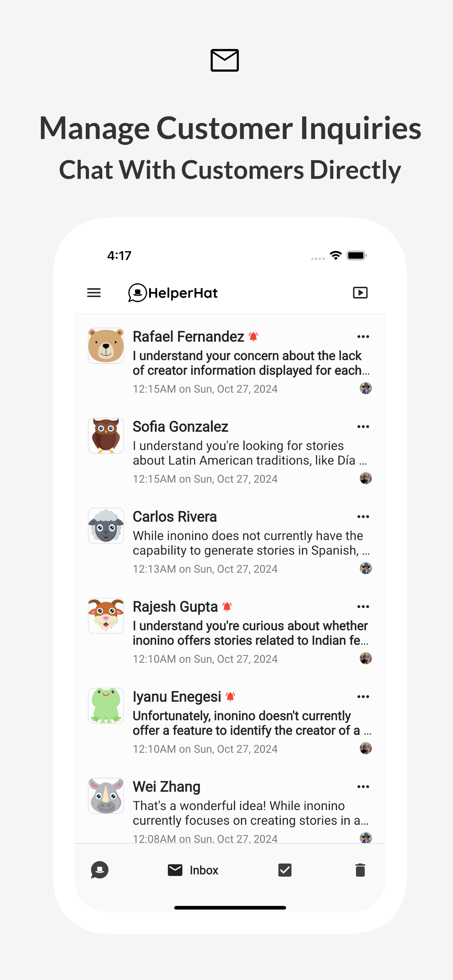This screenshot has height=980, width=453.
Task: Open more options for Wei Zhang
Action: [363, 787]
